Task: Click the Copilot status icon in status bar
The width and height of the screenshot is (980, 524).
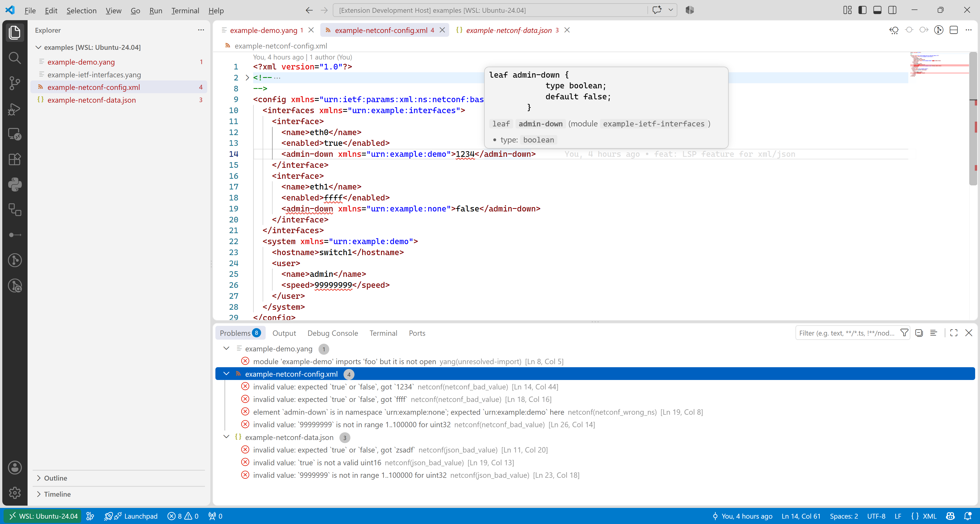Action: [950, 516]
